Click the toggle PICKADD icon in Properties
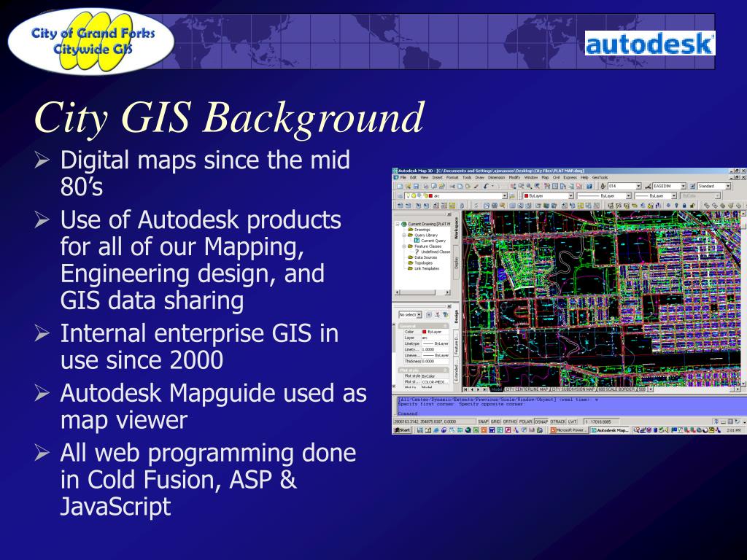Screen dimensions: 747x560 pyautogui.click(x=429, y=315)
